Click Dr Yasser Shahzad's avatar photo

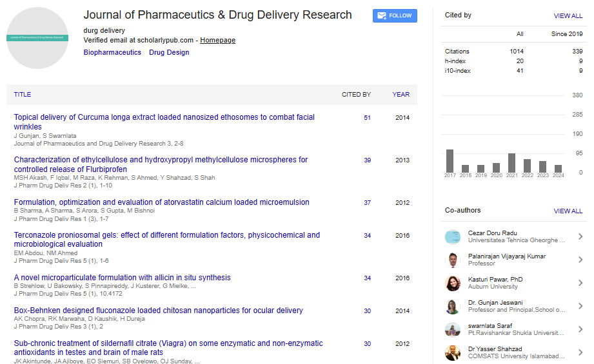pyautogui.click(x=453, y=352)
